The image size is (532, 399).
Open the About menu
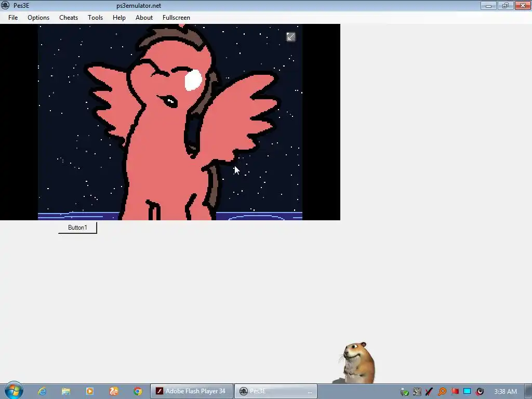(x=144, y=18)
